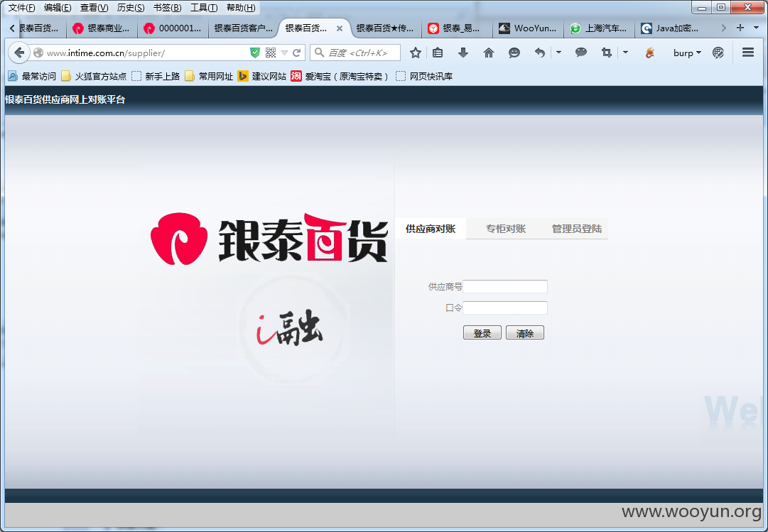The width and height of the screenshot is (768, 532).
Task: Open the 查看(V) menu
Action: tap(94, 8)
